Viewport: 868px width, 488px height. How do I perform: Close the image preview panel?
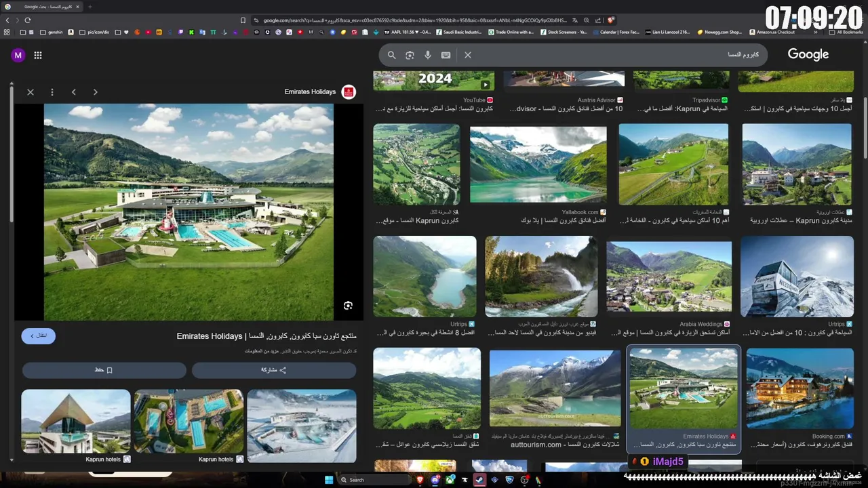31,92
